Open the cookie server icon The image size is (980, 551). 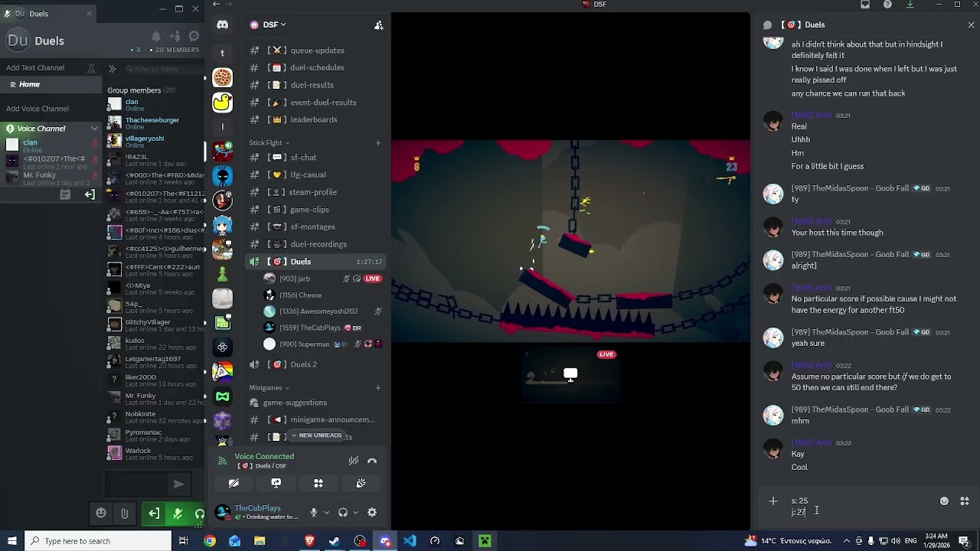click(x=222, y=77)
